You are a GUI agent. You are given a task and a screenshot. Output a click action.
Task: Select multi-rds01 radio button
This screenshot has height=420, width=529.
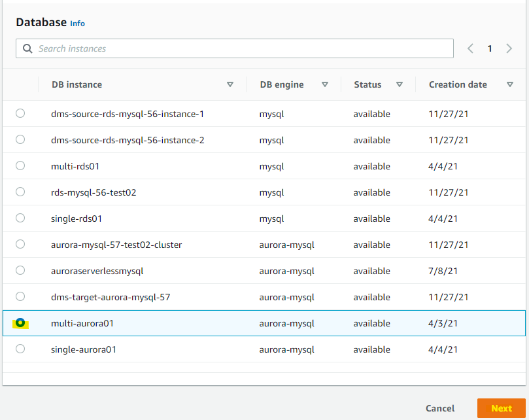click(20, 166)
